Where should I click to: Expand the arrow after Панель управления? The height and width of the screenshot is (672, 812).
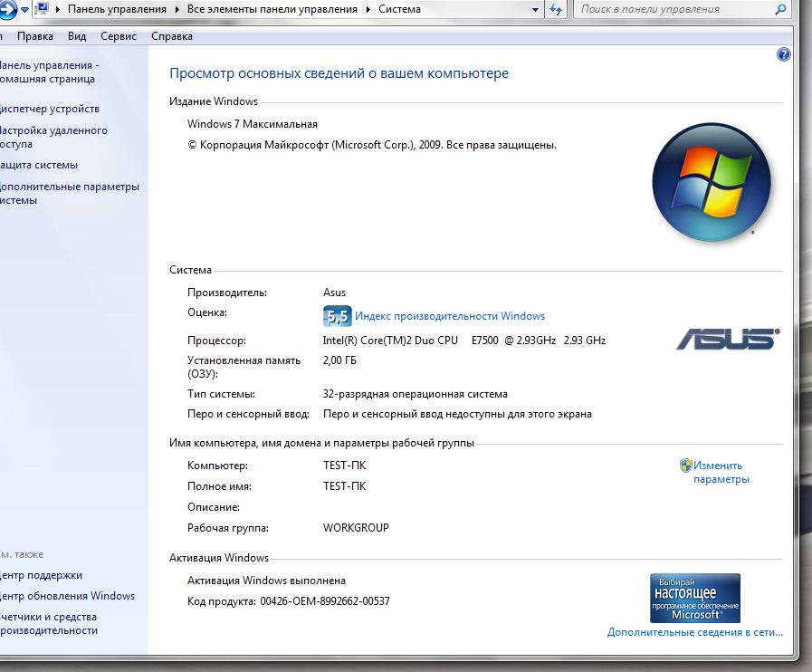coord(177,9)
